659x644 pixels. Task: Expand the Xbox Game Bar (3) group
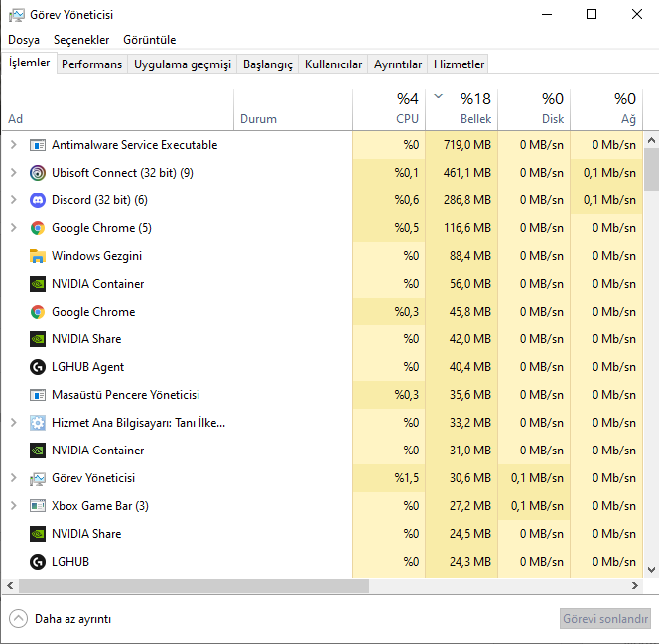point(14,505)
